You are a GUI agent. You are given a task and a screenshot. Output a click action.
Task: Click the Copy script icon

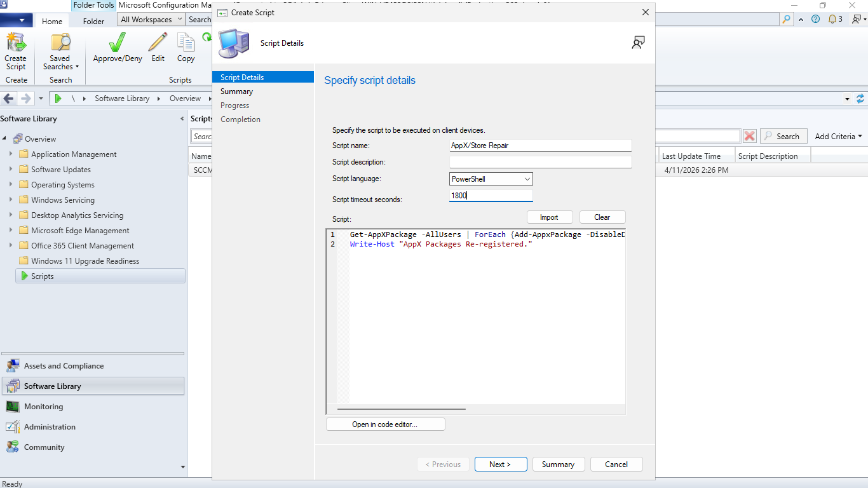186,42
